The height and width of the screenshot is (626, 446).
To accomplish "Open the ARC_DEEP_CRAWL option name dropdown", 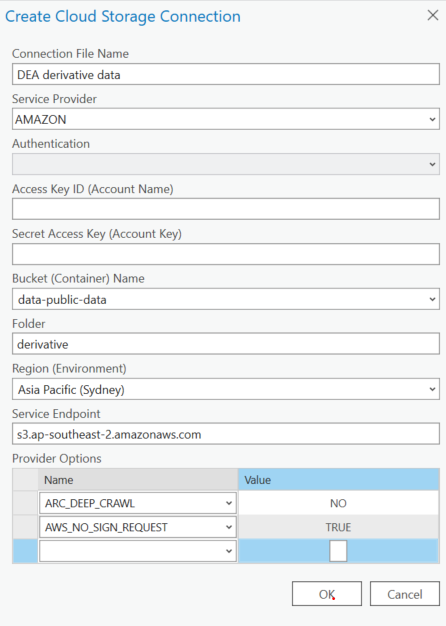I will click(x=138, y=503).
